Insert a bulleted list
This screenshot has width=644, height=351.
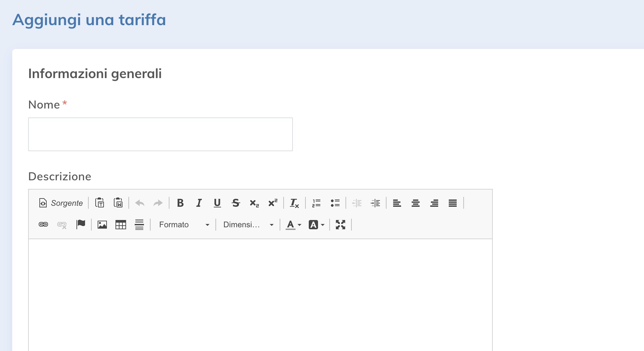[x=335, y=203]
